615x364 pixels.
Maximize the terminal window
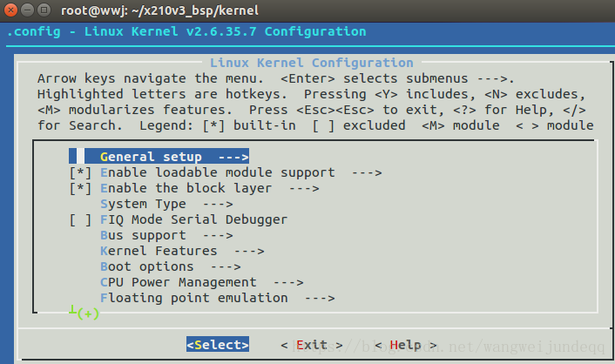click(44, 10)
